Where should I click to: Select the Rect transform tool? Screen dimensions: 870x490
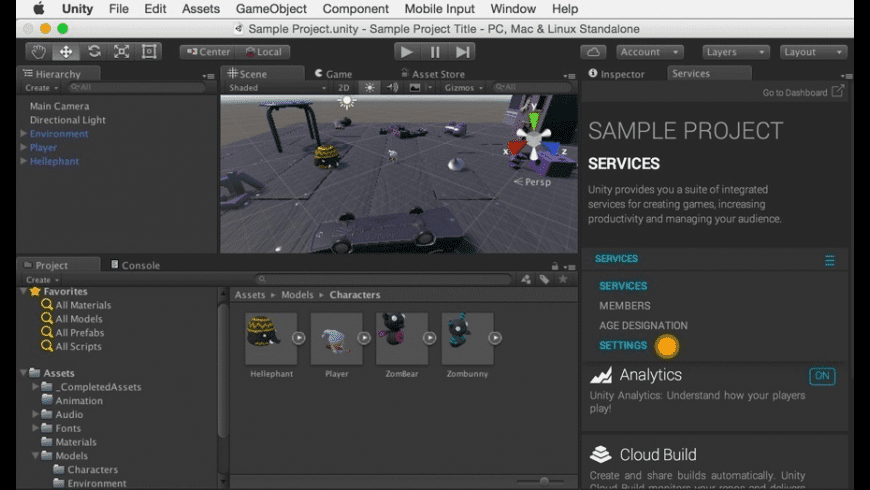[x=149, y=52]
